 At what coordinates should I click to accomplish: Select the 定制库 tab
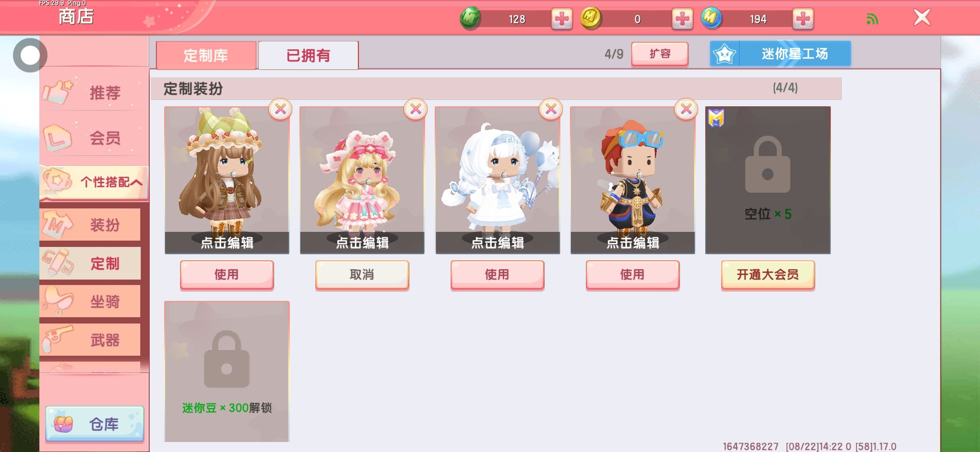point(206,55)
